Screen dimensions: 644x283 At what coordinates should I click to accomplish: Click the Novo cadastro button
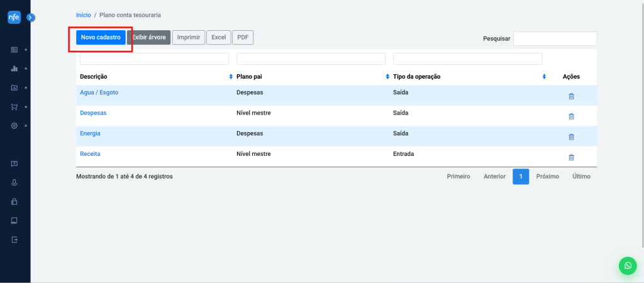101,38
